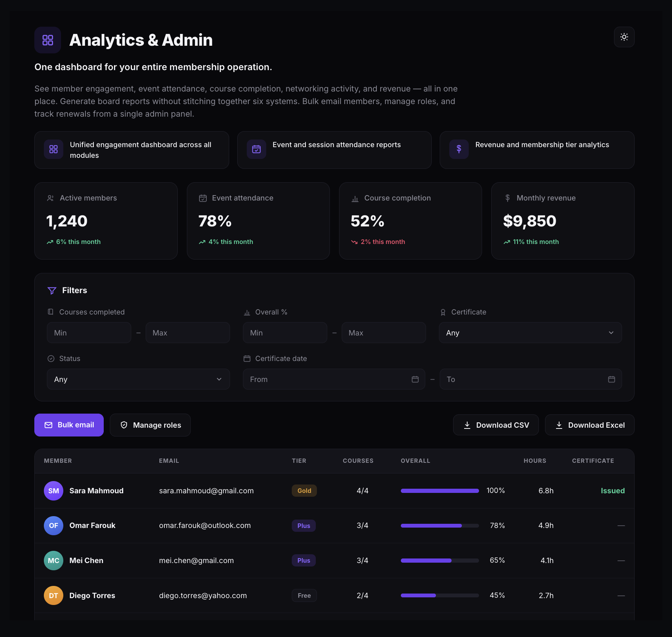Click the upward trend arrow next to 6% this month
672x637 pixels.
50,242
